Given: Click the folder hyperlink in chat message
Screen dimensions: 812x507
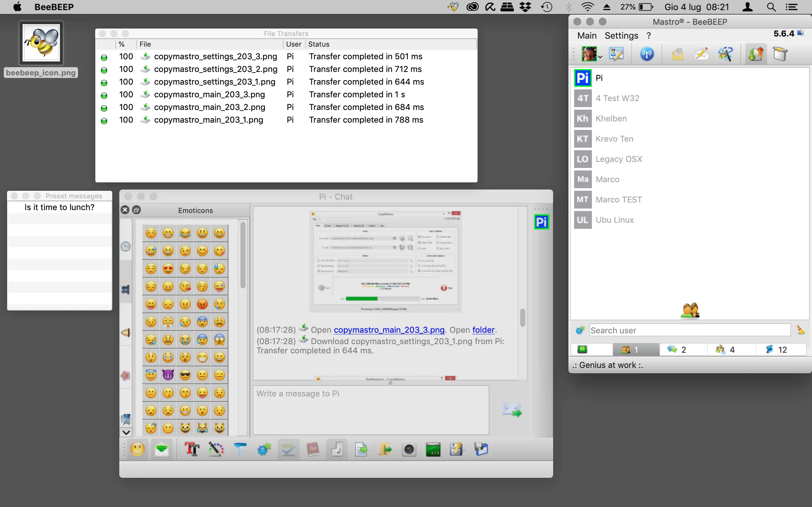Looking at the screenshot, I should tap(483, 330).
